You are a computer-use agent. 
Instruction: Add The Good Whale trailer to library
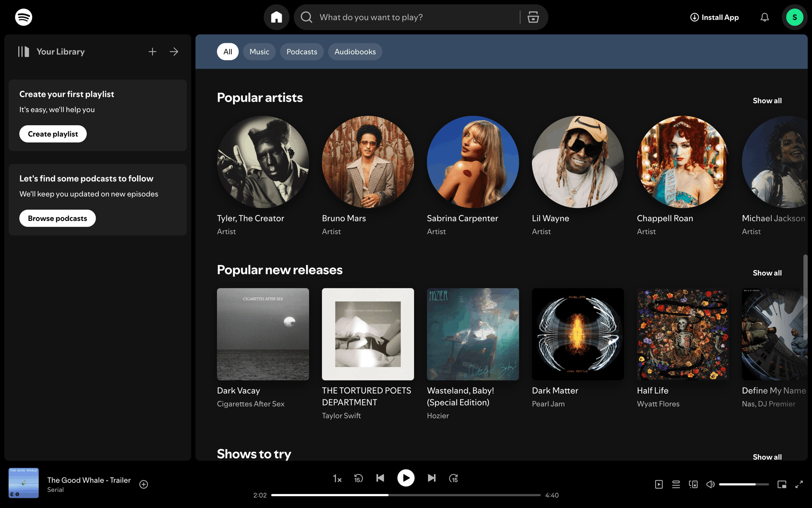(144, 484)
